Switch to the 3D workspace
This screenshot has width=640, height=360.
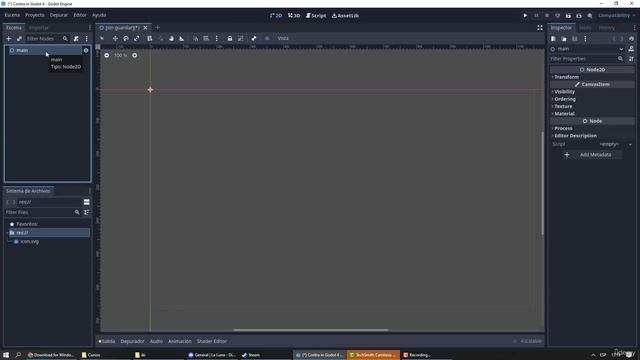[294, 16]
